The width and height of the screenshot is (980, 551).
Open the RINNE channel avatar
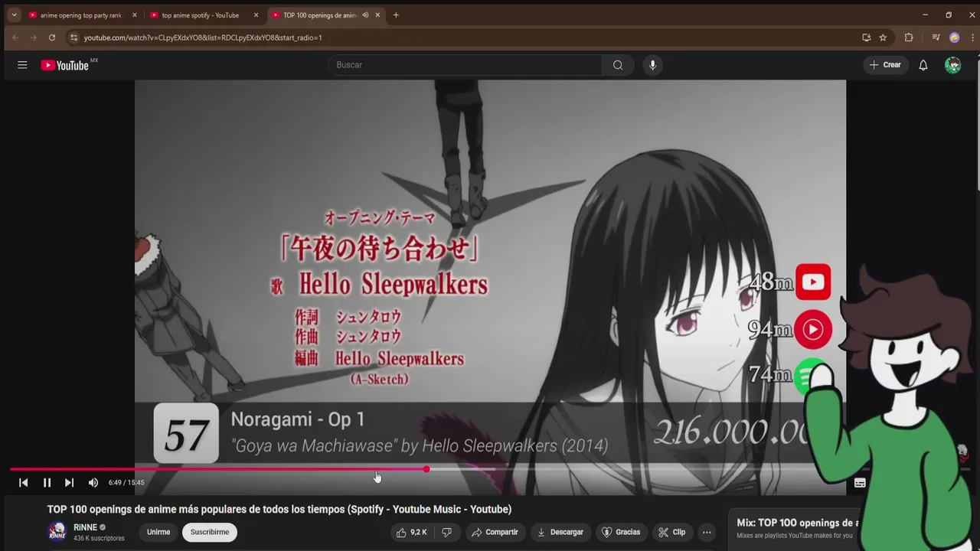pos(57,532)
